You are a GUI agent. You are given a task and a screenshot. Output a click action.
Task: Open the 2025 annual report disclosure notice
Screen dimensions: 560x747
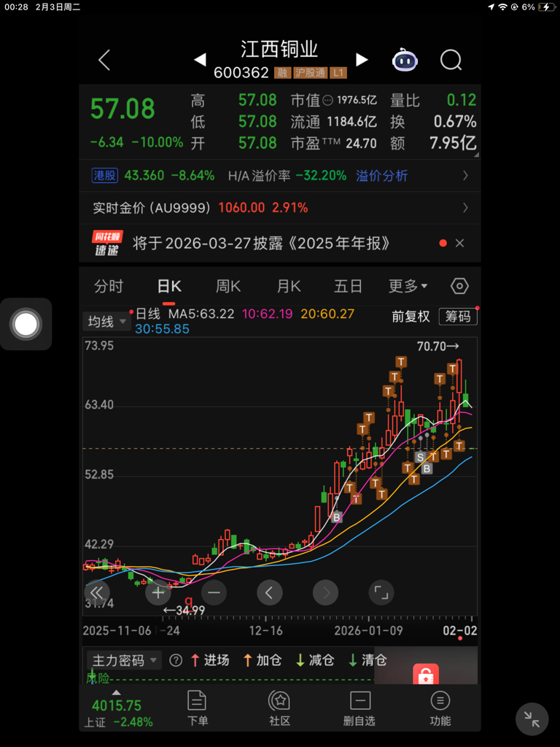point(261,244)
